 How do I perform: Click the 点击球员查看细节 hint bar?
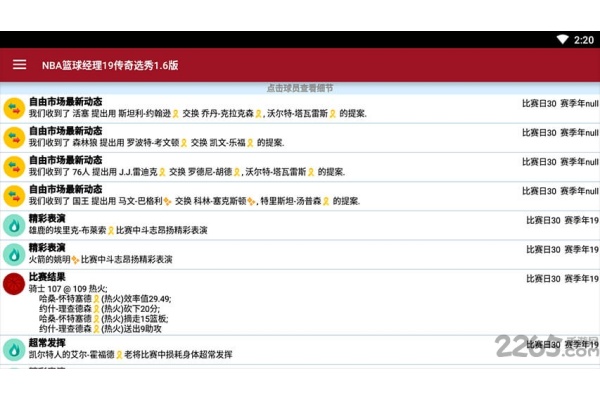pyautogui.click(x=300, y=88)
